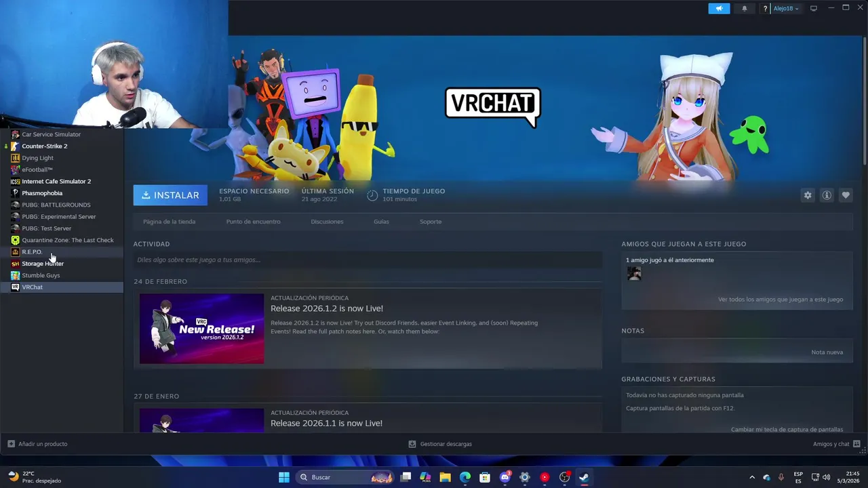The image size is (868, 488).
Task: Select Phasmophobia in library list
Action: click(x=62, y=193)
